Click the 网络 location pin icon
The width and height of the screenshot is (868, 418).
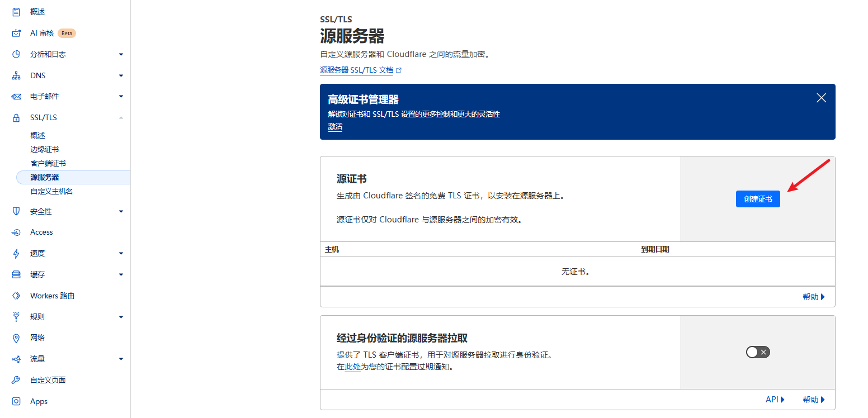point(16,338)
